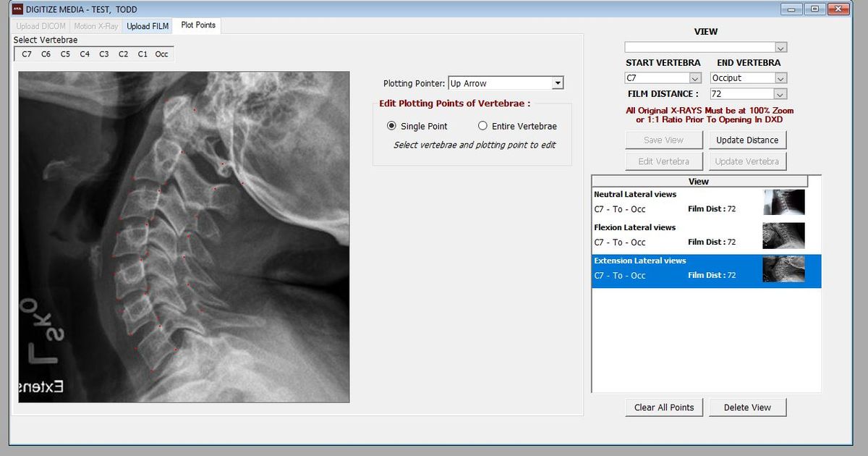Open the View combo box
The image size is (868, 456).
[x=780, y=48]
